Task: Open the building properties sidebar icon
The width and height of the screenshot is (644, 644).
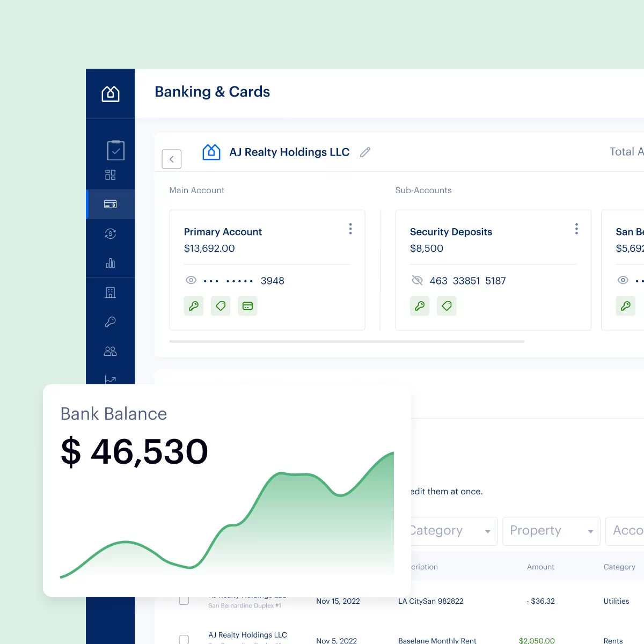Action: [111, 292]
